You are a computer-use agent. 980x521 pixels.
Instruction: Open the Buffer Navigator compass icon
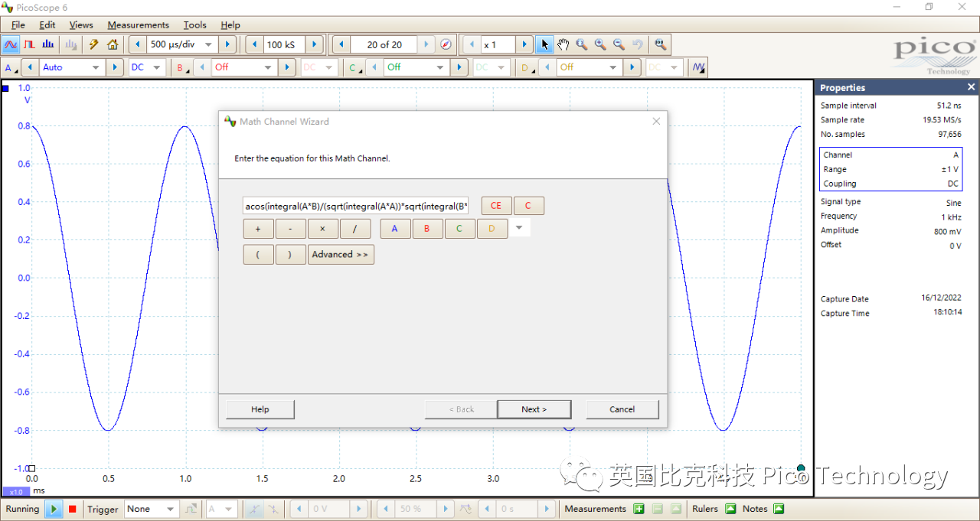point(446,44)
